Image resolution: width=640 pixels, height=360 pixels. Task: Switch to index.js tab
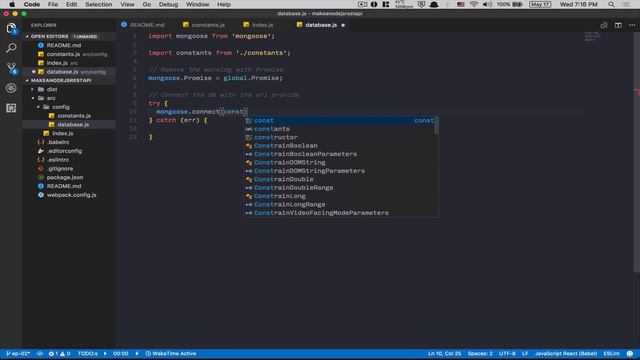coord(262,25)
